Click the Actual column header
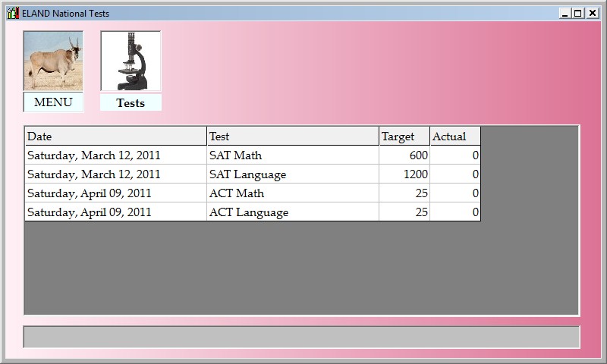 coord(454,136)
